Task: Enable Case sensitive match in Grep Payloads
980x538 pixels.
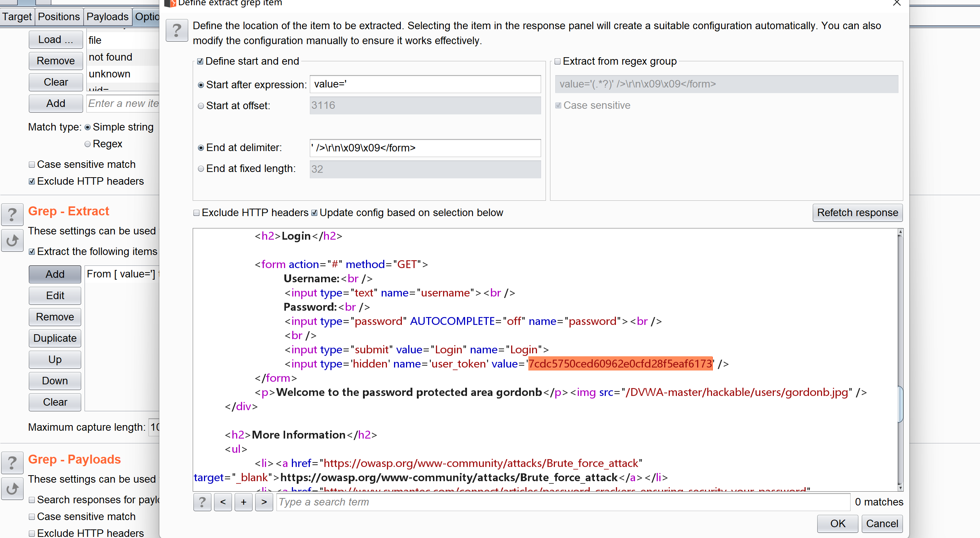Action: pos(32,516)
